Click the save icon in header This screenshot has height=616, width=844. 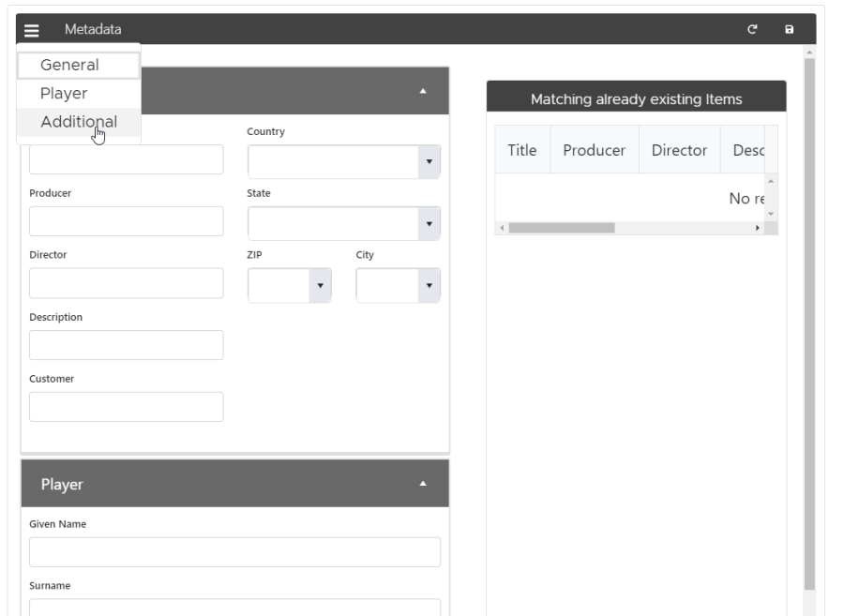pos(789,30)
